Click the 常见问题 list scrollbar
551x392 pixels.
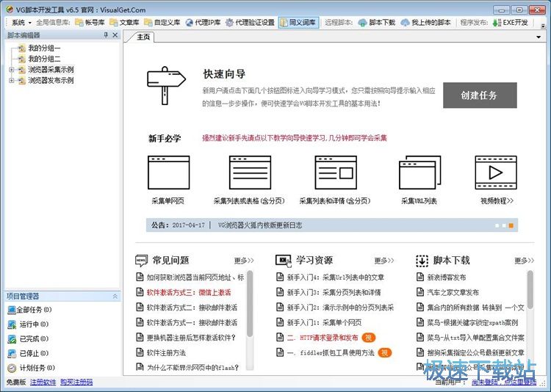(250, 304)
